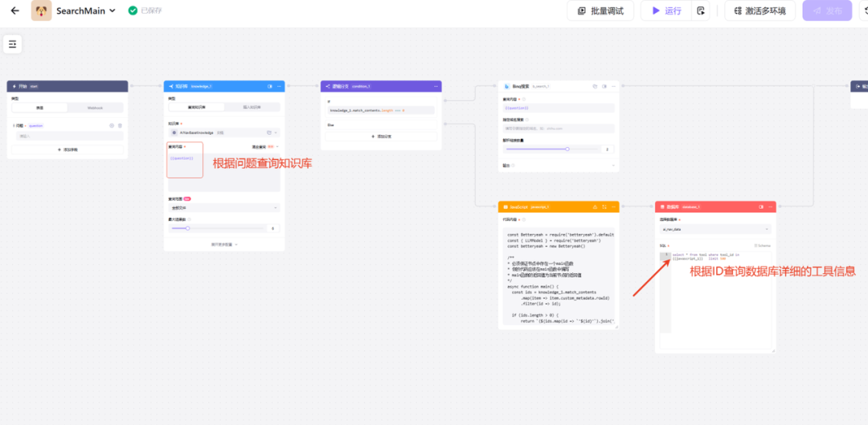This screenshot has width=868, height=425.
Task: Click inside the JavaScript code editor
Action: pos(559,276)
